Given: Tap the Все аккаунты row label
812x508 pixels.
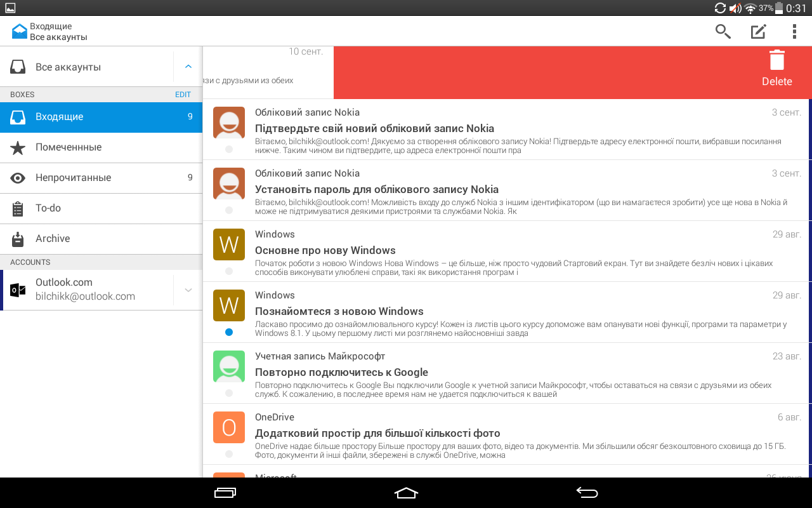Looking at the screenshot, I should click(x=68, y=67).
